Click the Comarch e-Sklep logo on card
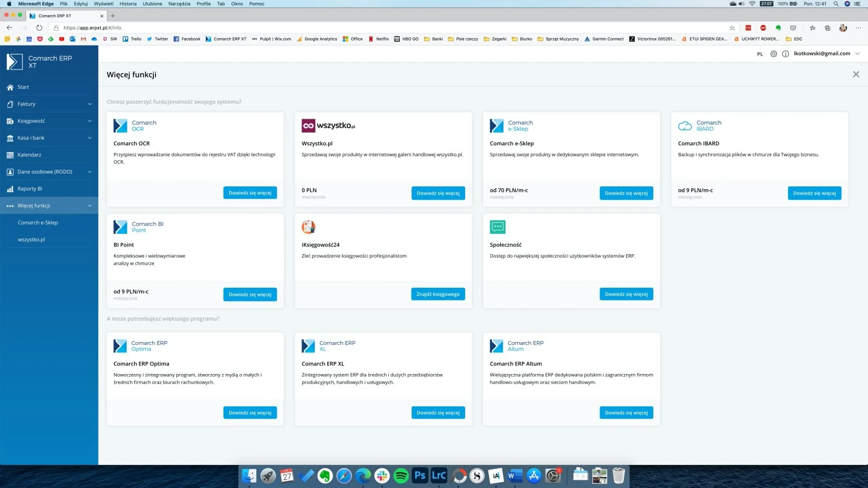868x488 pixels. click(x=512, y=126)
